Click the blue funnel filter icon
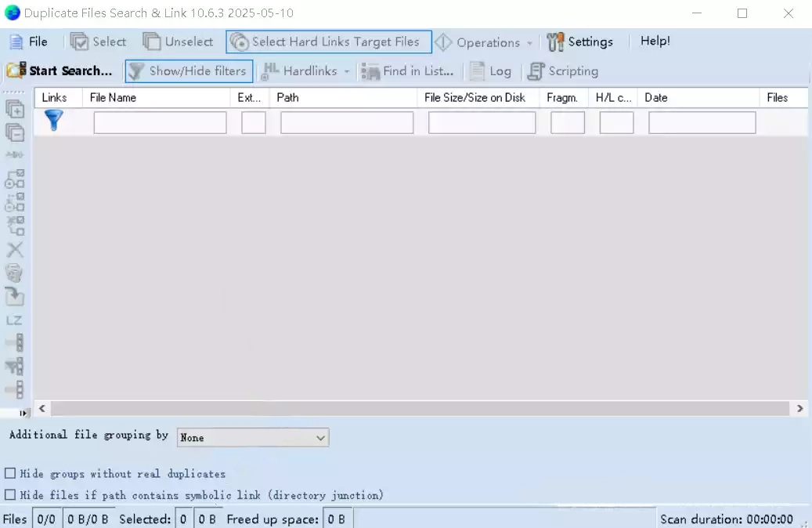Screen dimensions: 812x528 click(x=54, y=120)
